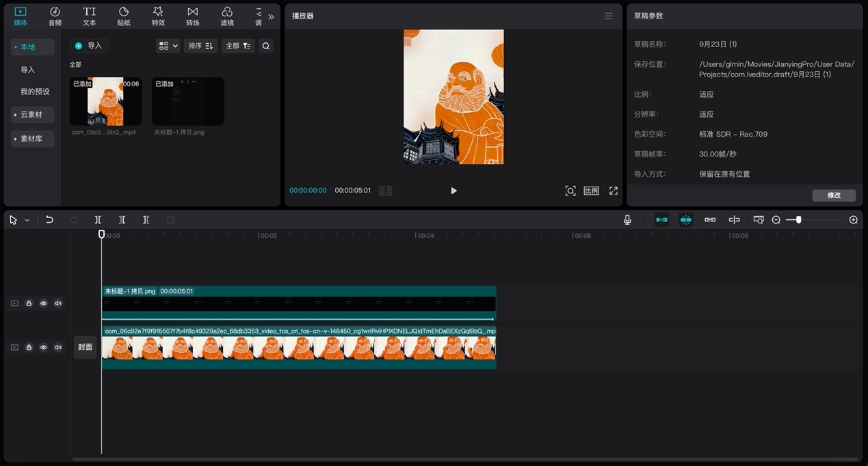Open the player panel hamburger menu
Image resolution: width=868 pixels, height=466 pixels.
[x=609, y=16]
